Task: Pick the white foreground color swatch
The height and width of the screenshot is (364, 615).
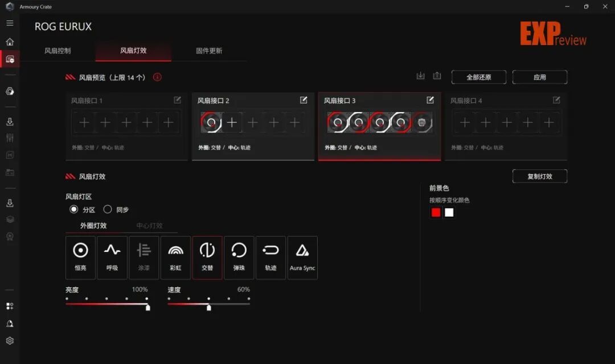Action: [449, 212]
